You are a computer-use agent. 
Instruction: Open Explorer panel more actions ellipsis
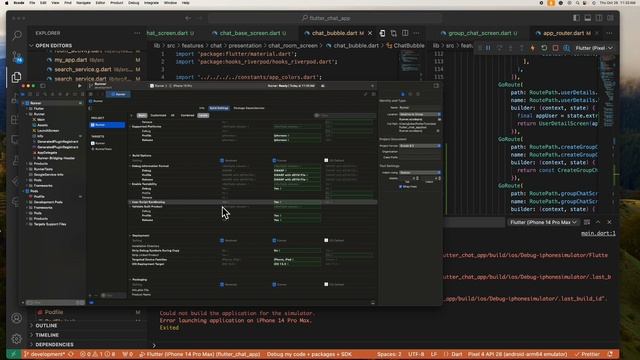pos(137,33)
